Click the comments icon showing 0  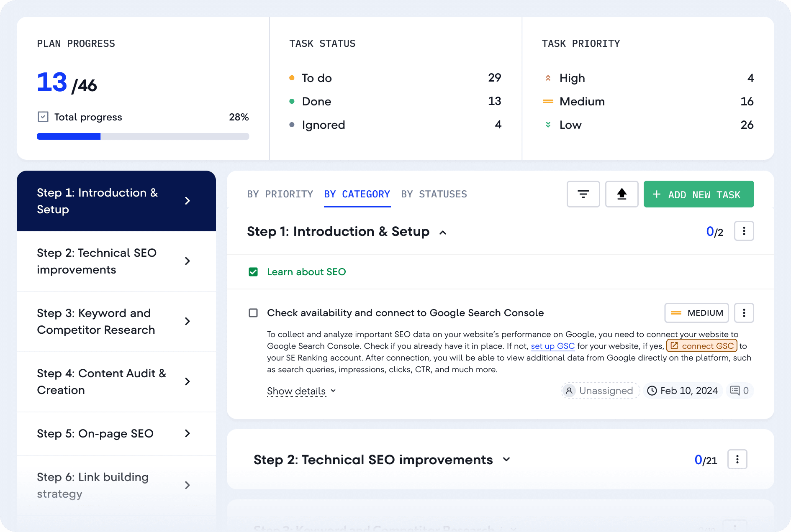(x=734, y=391)
